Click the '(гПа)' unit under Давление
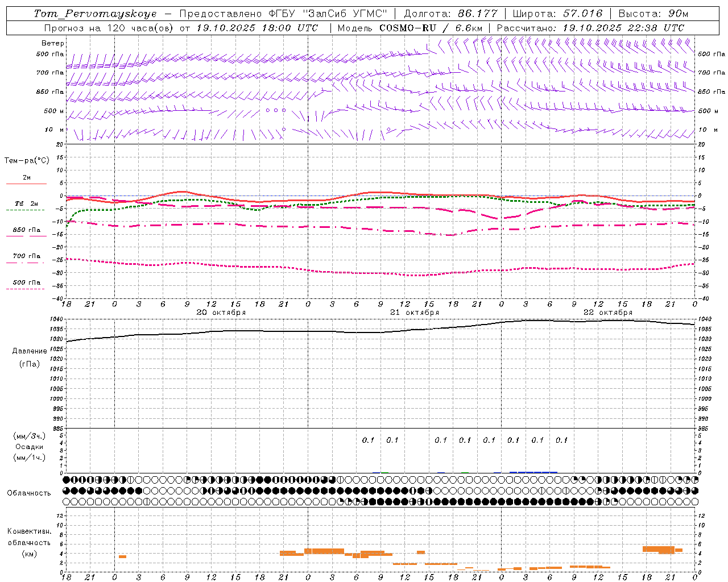Viewport: 728px width, 582px height. point(30,364)
